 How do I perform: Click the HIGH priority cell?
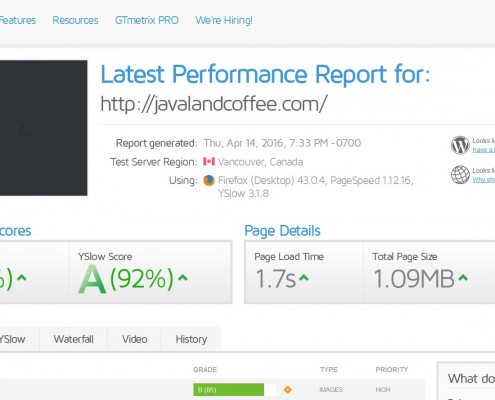[x=383, y=390]
